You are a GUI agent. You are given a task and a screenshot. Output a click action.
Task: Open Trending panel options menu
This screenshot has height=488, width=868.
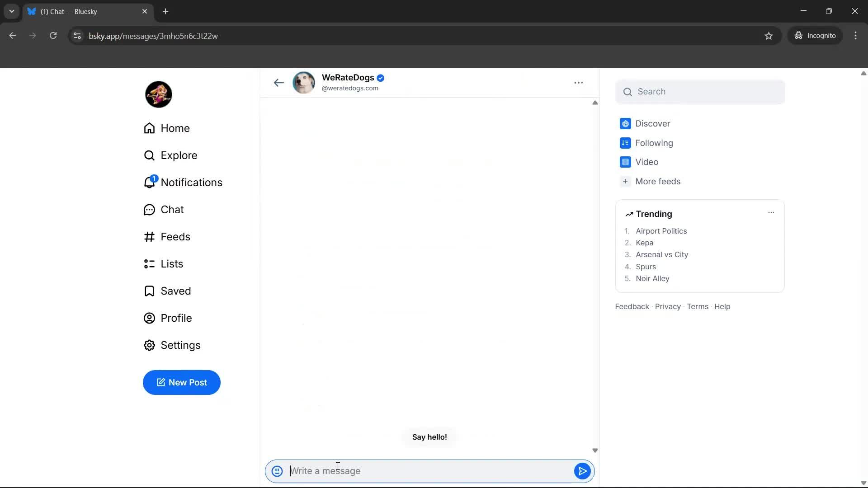771,212
